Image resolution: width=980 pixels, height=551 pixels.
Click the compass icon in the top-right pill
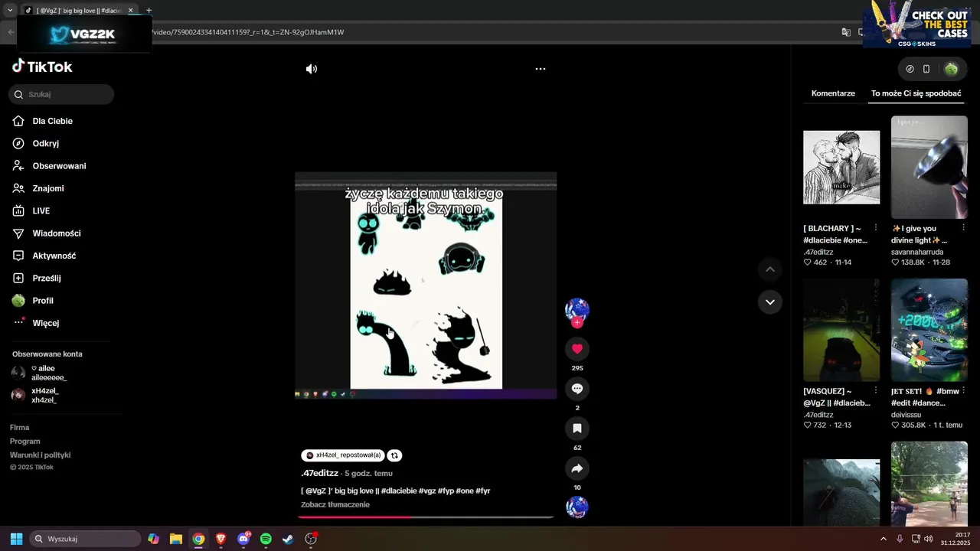(910, 69)
